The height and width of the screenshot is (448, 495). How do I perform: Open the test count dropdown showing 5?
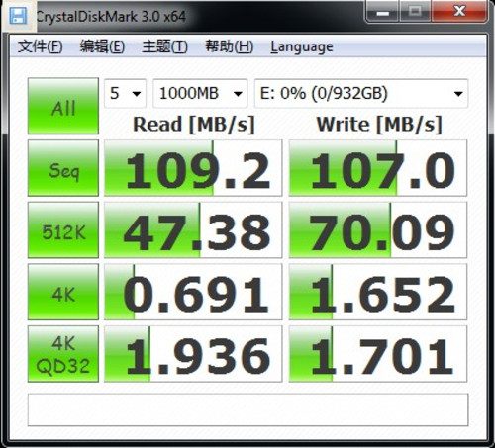coord(125,94)
